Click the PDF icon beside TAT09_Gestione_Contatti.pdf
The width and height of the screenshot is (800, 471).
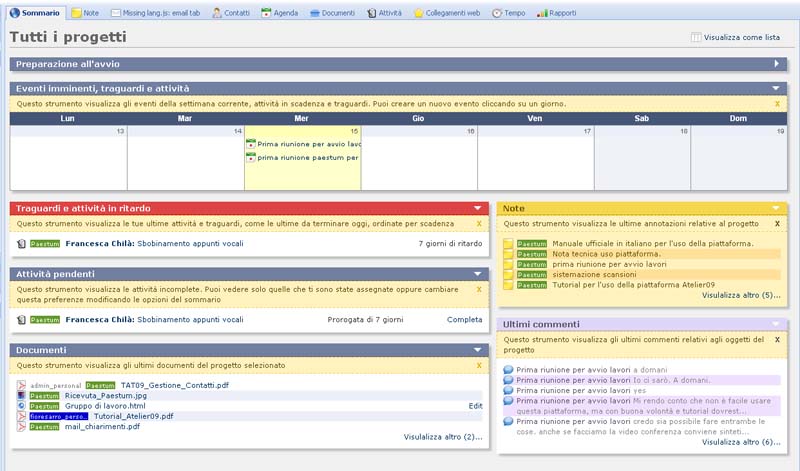tap(22, 385)
